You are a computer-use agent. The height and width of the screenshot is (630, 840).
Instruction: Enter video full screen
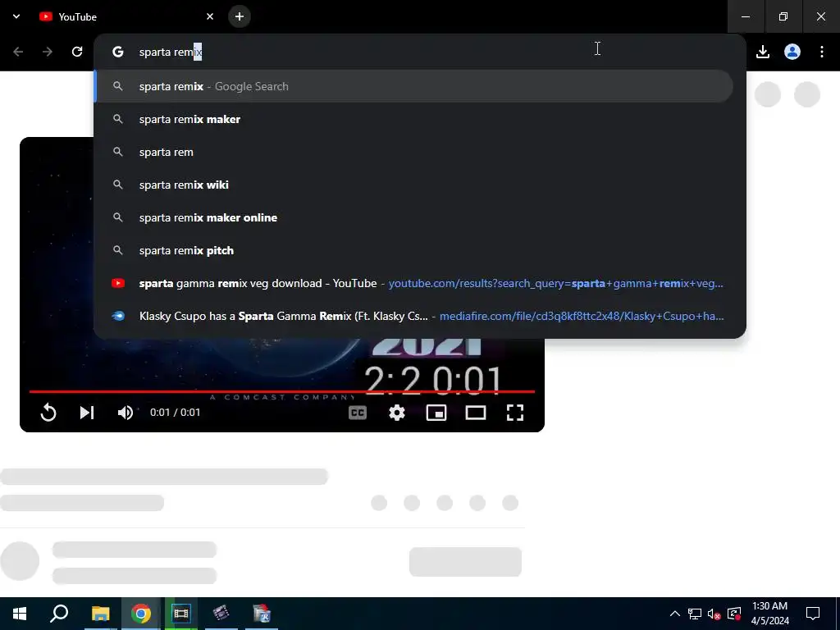point(515,413)
